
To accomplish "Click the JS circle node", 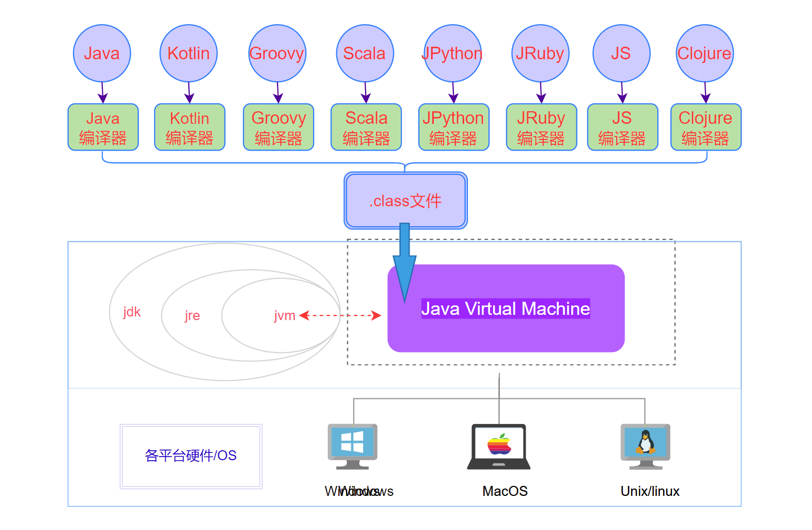I will point(621,53).
